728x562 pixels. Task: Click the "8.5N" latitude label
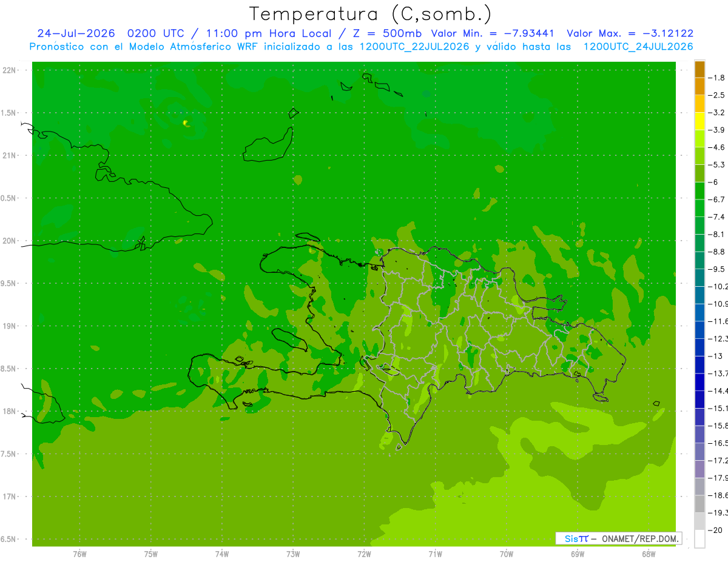pyautogui.click(x=9, y=369)
